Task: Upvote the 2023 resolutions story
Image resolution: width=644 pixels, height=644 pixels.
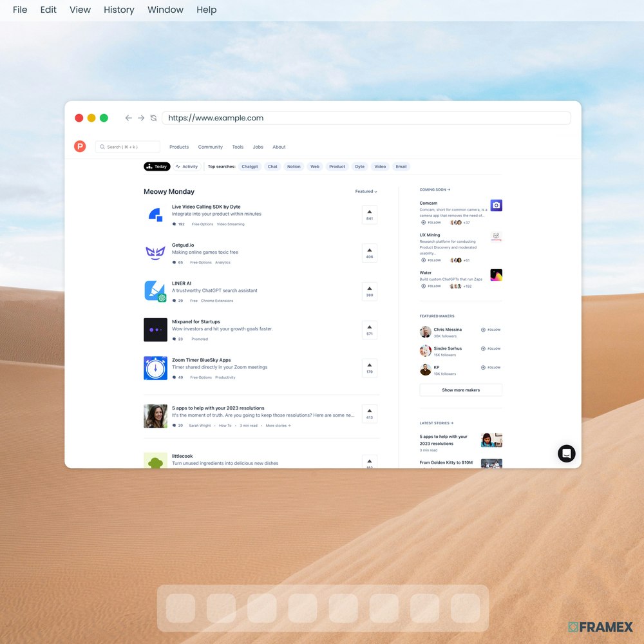Action: click(x=369, y=413)
